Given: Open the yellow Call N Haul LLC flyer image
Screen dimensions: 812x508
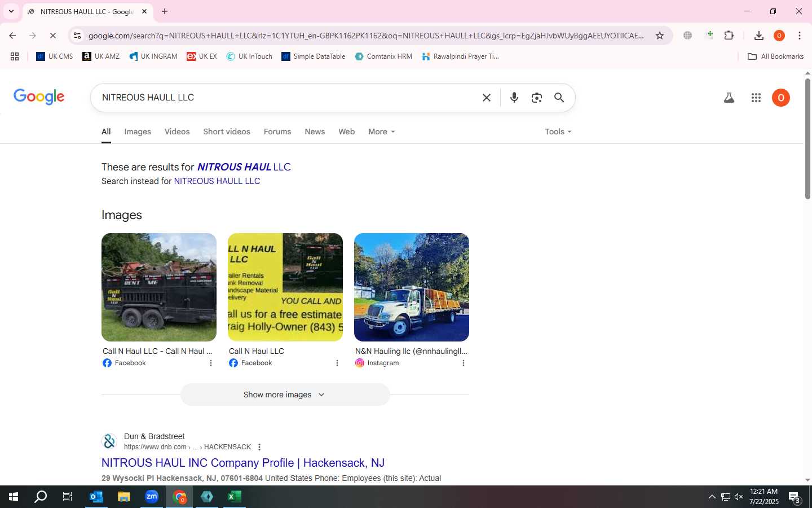Looking at the screenshot, I should (285, 287).
